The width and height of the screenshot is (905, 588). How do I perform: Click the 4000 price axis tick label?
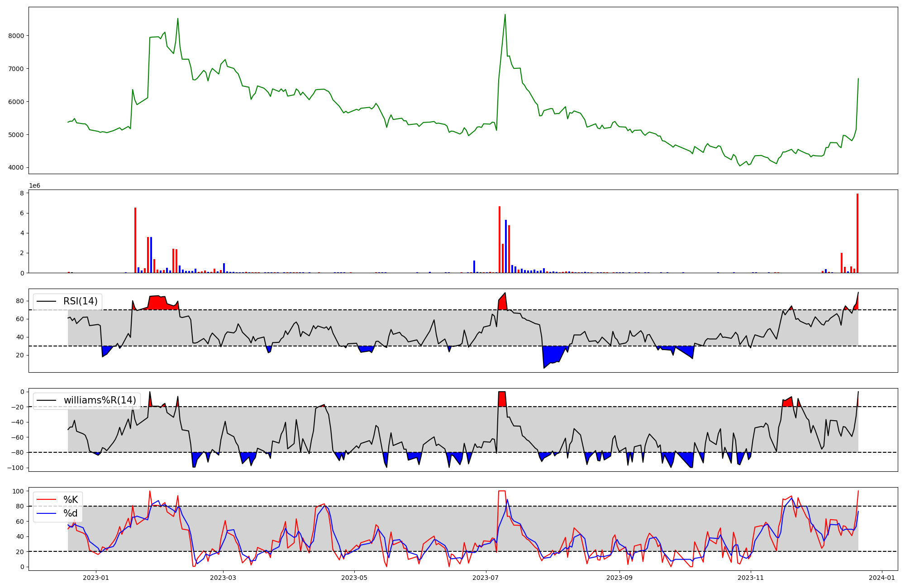[16, 168]
